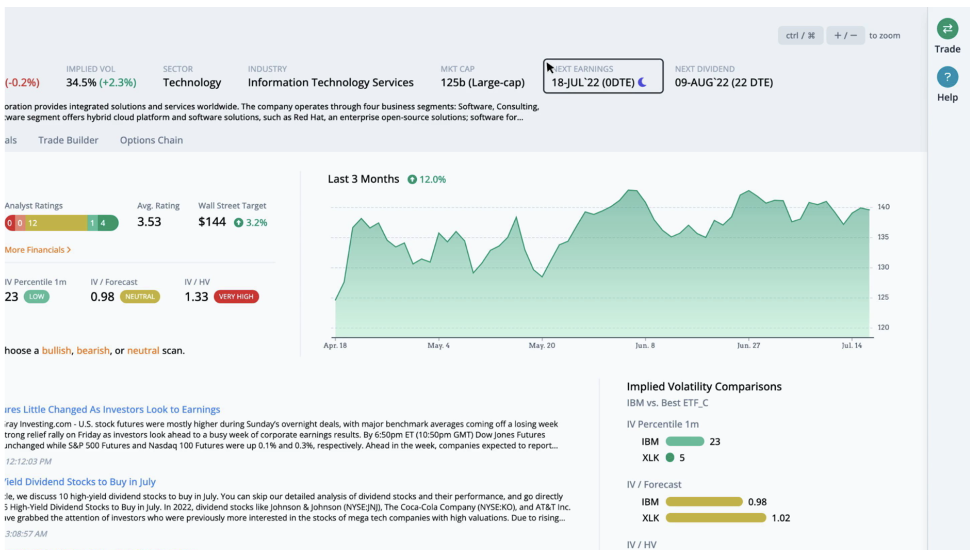The height and width of the screenshot is (556, 980).
Task: Switch to the Trade Builder tab
Action: click(x=68, y=140)
